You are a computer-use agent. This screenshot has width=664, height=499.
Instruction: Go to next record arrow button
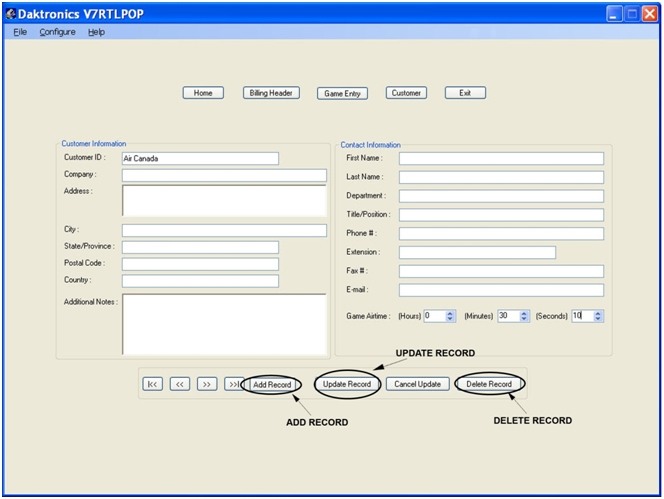(207, 384)
